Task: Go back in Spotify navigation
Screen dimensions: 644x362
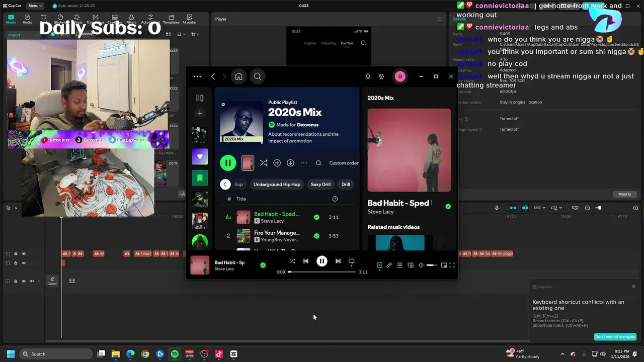Action: pos(213,76)
